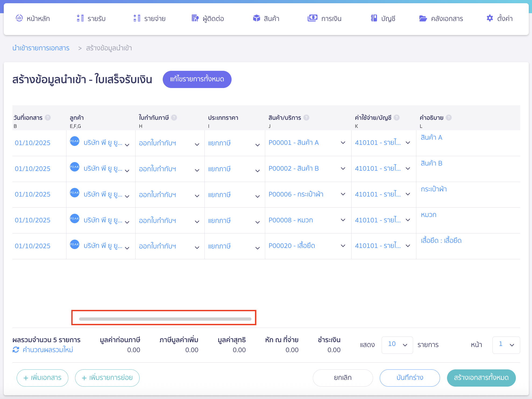This screenshot has height=399, width=532.
Task: Click the import document list breadcrumb
Action: tap(41, 48)
